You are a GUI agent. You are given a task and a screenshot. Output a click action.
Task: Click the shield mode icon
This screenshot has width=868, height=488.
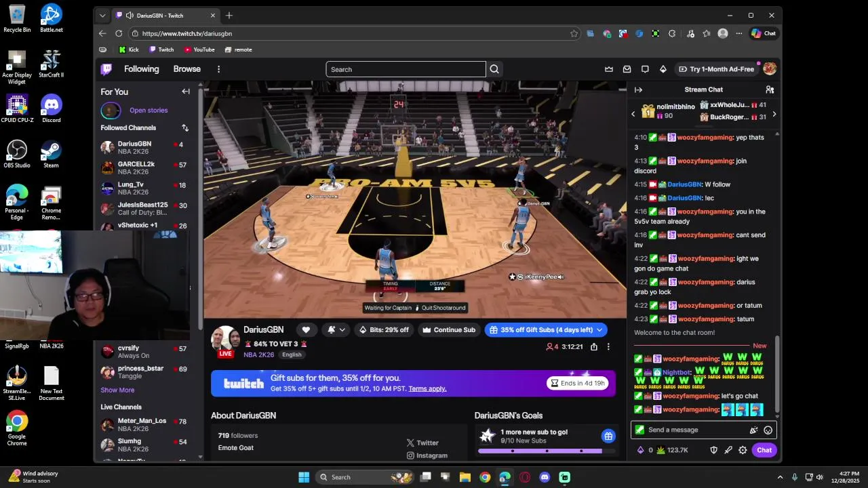(713, 450)
